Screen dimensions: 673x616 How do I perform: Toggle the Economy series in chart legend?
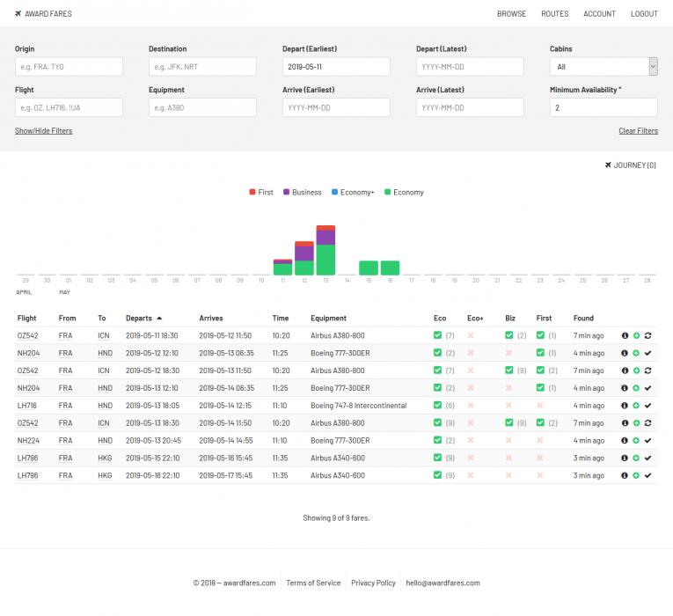coord(387,192)
